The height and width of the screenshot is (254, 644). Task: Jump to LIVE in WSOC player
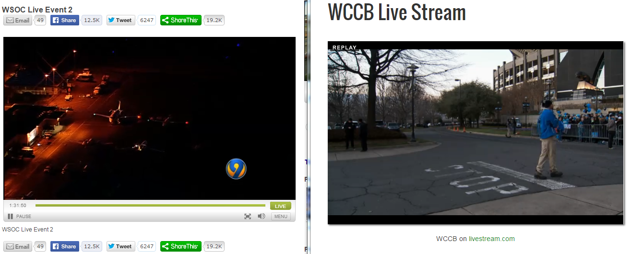click(281, 206)
